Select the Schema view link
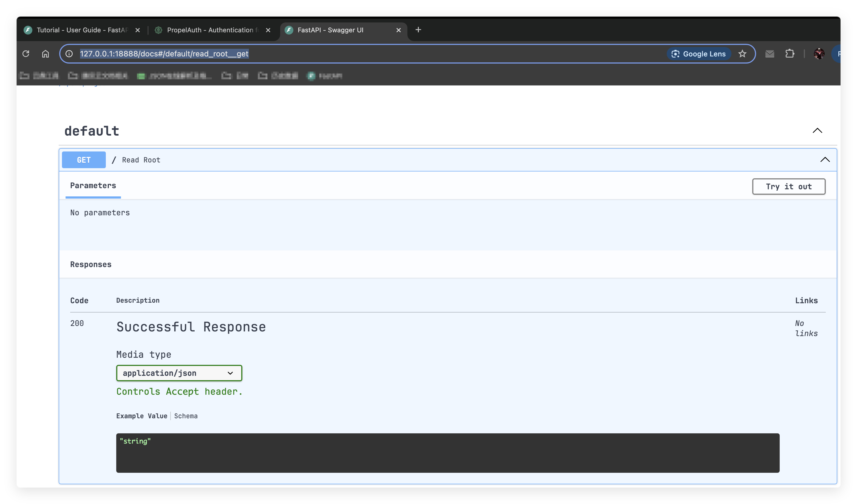The image size is (857, 504). point(186,416)
